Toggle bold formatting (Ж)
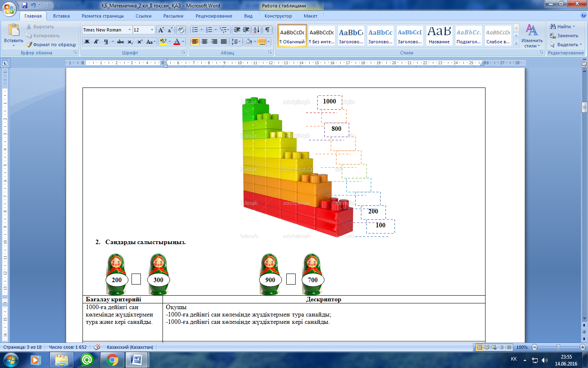 tap(87, 42)
